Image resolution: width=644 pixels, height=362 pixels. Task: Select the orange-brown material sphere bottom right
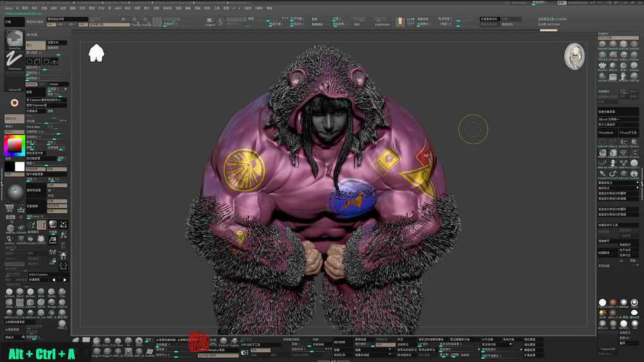613,303
